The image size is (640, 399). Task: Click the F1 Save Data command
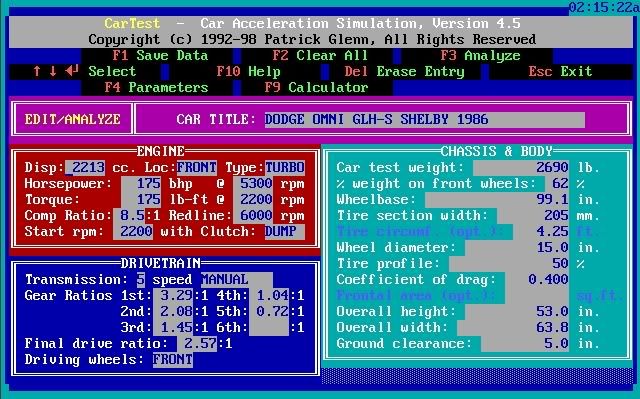160,55
